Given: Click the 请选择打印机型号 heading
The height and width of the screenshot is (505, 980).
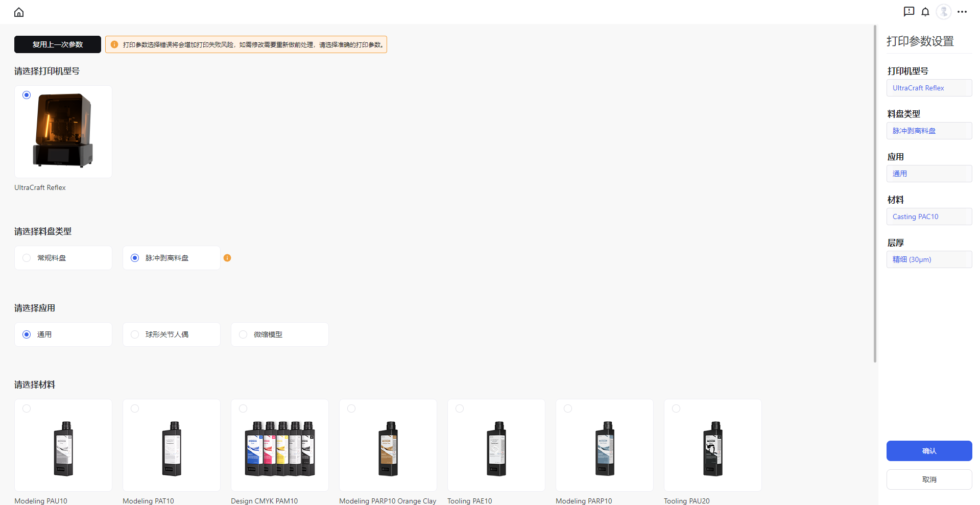Looking at the screenshot, I should tap(47, 71).
